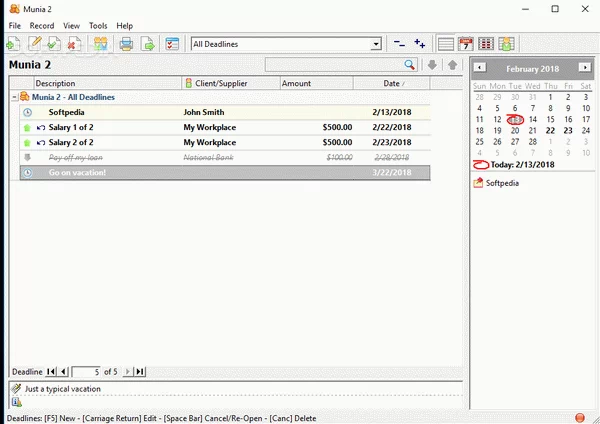Image resolution: width=600 pixels, height=424 pixels.
Task: Open the Record menu
Action: [x=42, y=25]
